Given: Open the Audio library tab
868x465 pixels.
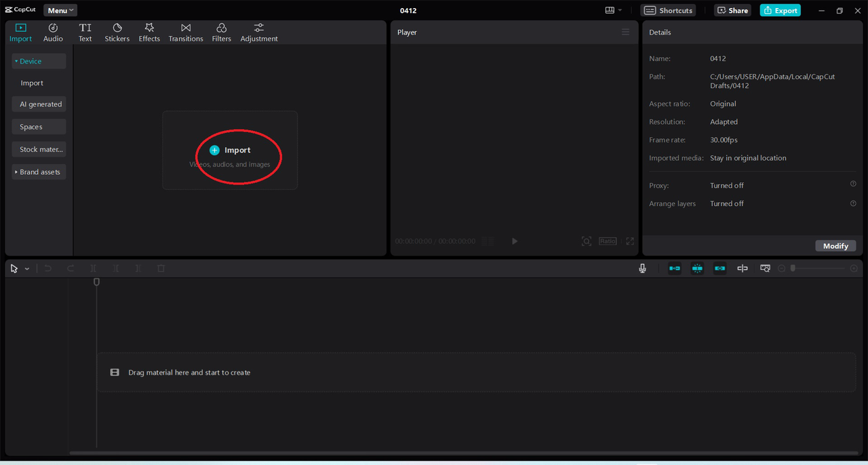Looking at the screenshot, I should (53, 33).
